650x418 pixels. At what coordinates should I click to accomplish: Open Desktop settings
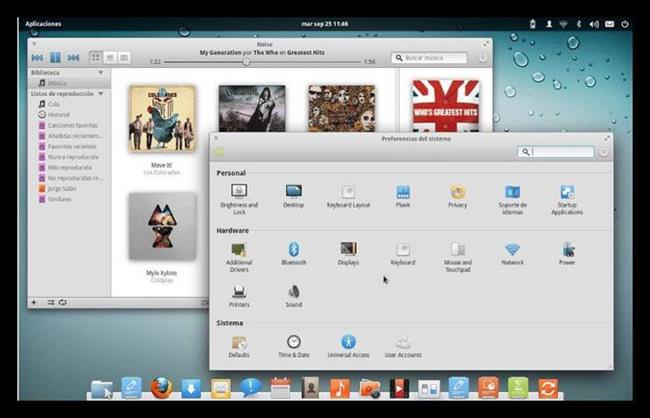pyautogui.click(x=293, y=196)
